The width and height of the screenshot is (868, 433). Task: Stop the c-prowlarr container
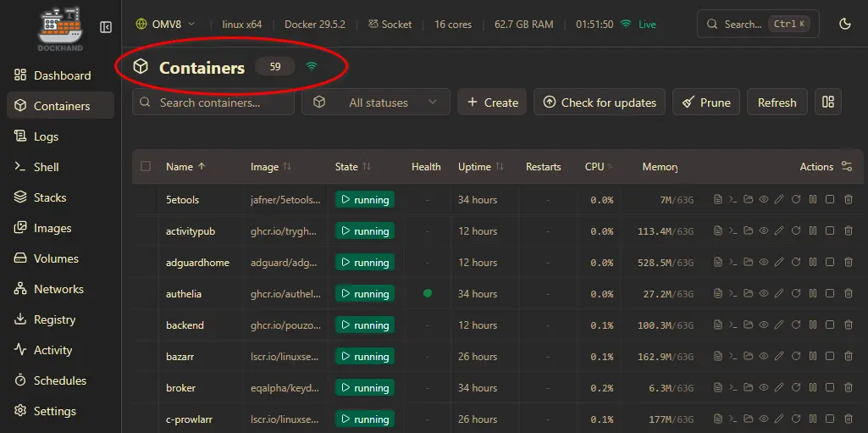[x=830, y=419]
